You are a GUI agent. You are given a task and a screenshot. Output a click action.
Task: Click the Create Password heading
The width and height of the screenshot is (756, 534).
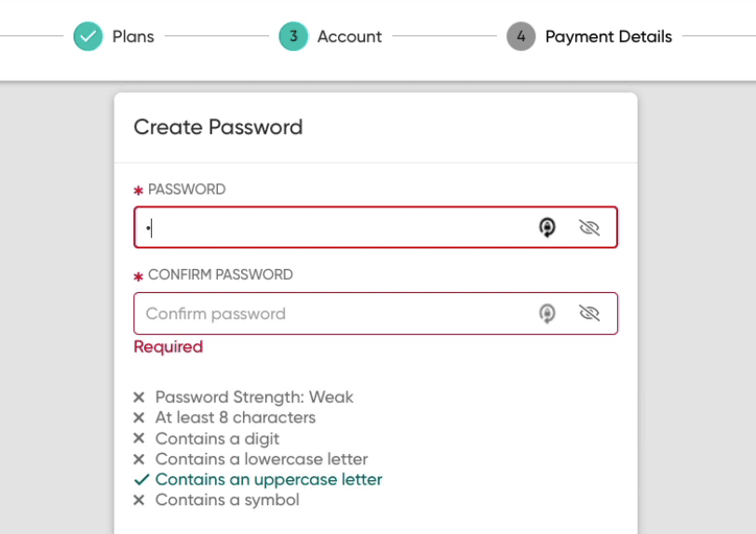[x=218, y=127]
